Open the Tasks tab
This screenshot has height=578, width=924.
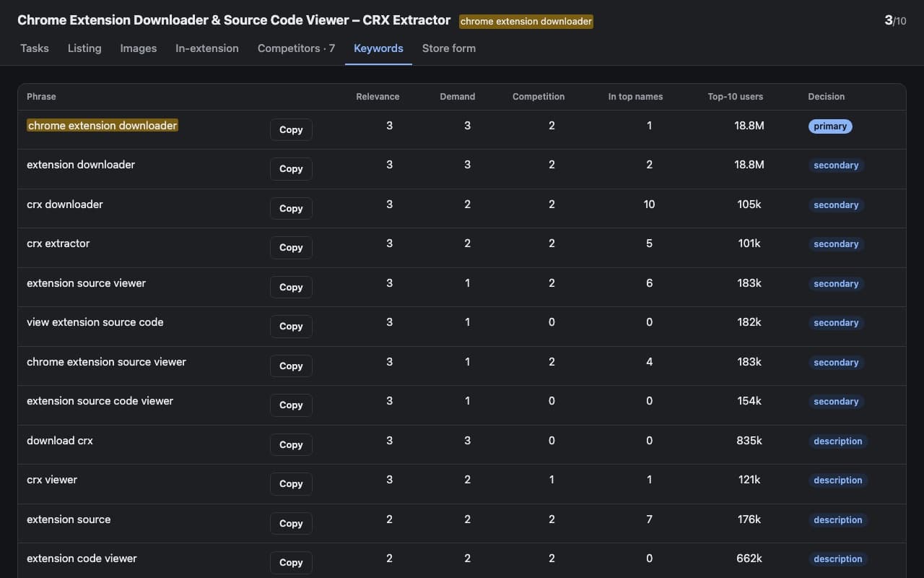pos(35,48)
